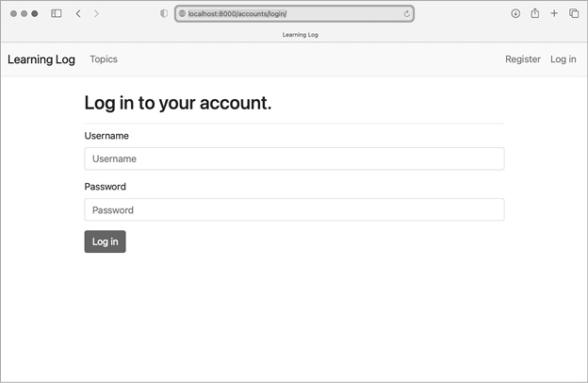
Task: Click the forward navigation arrow
Action: [96, 14]
